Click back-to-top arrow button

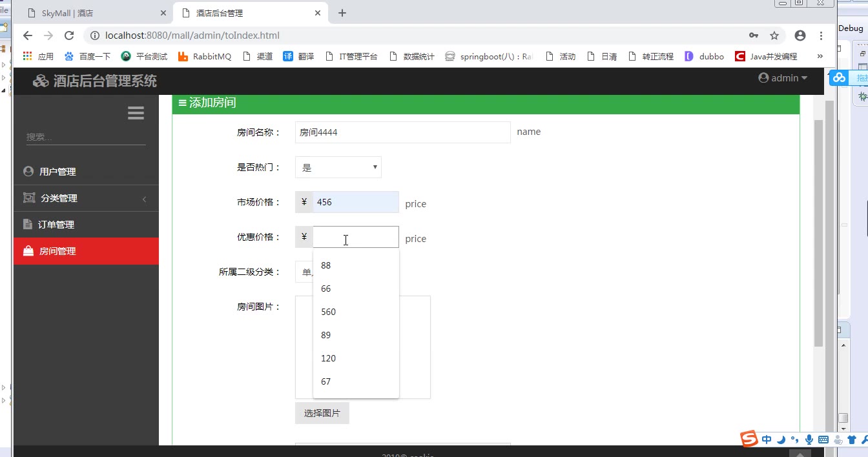[800, 453]
